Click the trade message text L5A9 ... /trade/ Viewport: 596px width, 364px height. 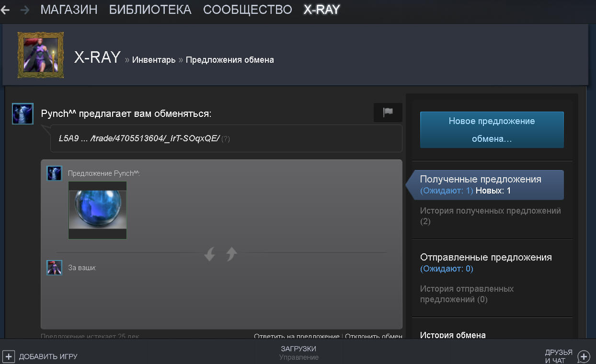[x=139, y=138]
